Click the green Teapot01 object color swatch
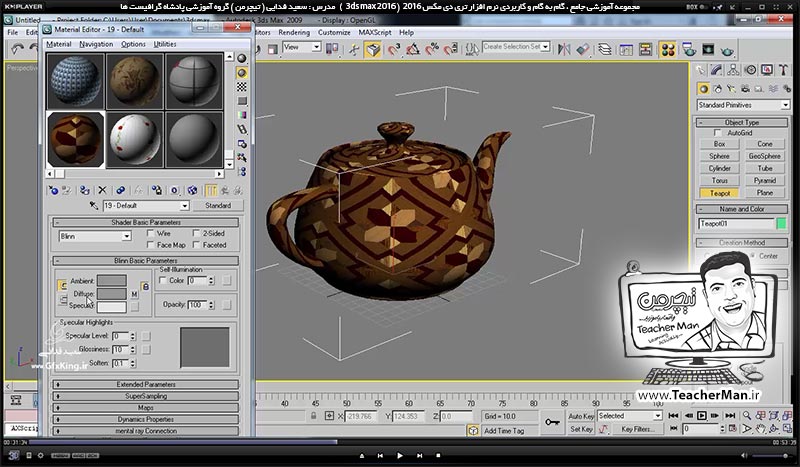Image resolution: width=800 pixels, height=467 pixels. (781, 224)
